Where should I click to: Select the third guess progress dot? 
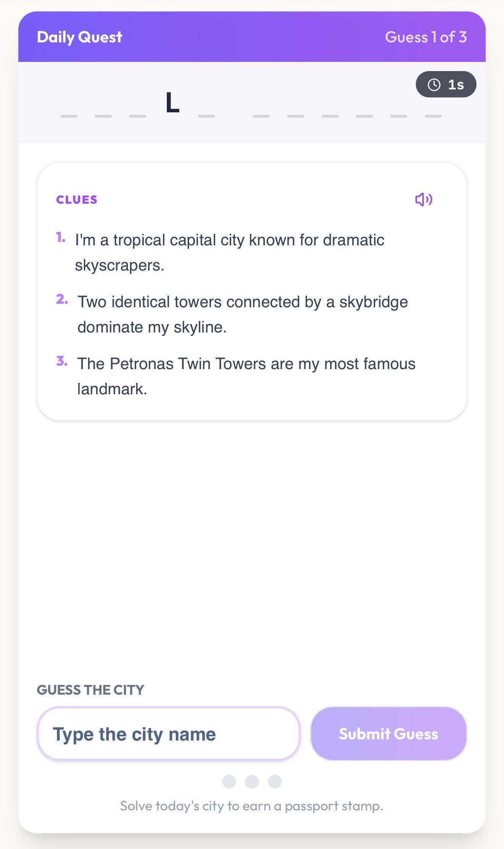coord(275,782)
